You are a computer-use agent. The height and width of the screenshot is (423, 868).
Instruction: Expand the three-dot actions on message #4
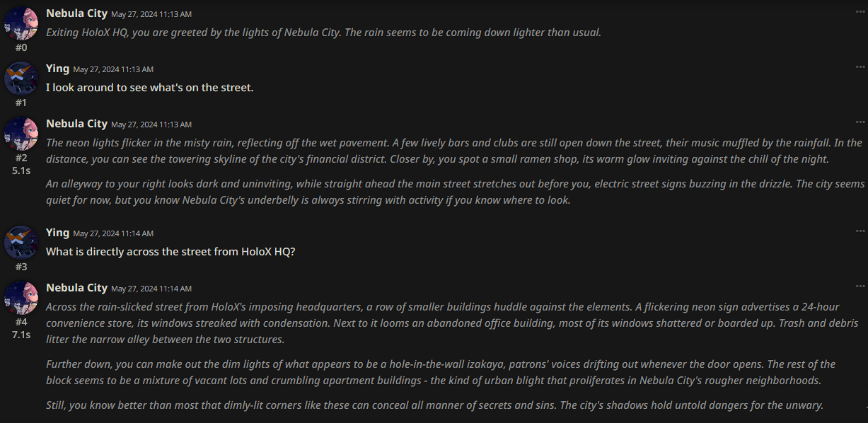coord(860,286)
